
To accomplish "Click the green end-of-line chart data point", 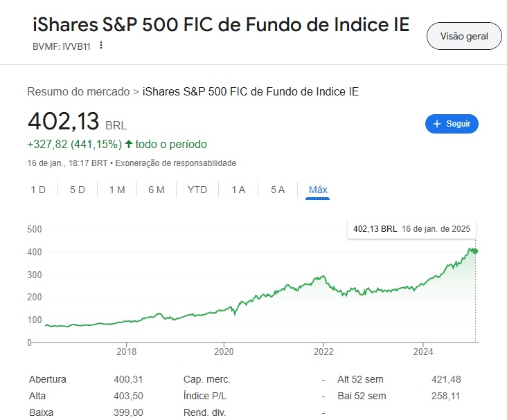I will point(475,250).
